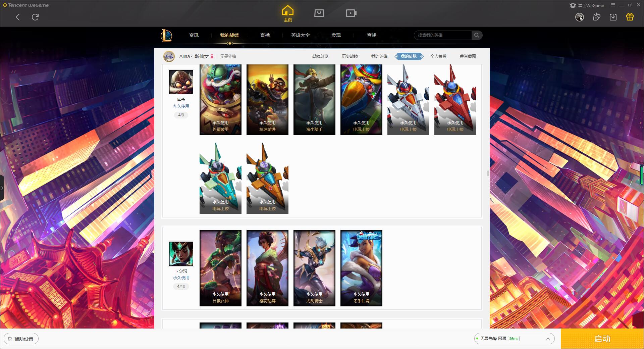644x349 pixels.
Task: Click the 掌上WeGame mobile link
Action: [587, 5]
